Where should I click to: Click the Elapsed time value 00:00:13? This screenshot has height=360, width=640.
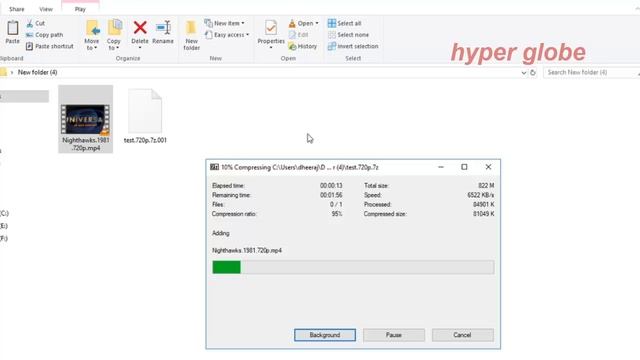coord(331,186)
